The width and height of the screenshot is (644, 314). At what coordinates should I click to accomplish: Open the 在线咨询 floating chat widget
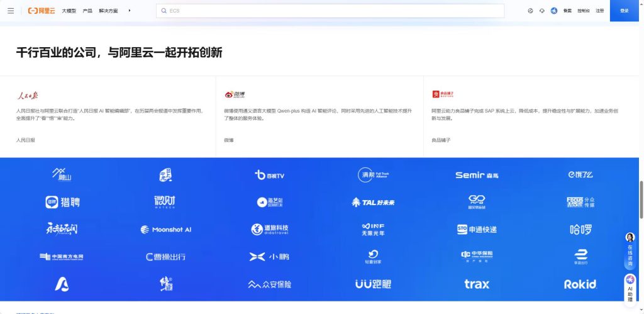pos(630,250)
